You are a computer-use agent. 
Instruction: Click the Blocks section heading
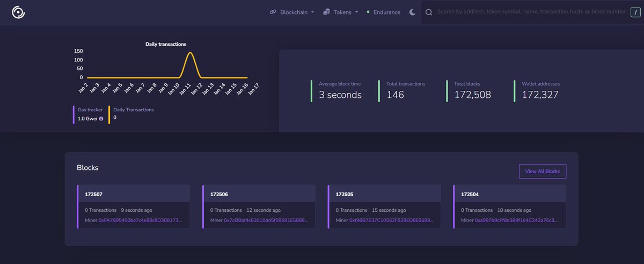point(88,168)
